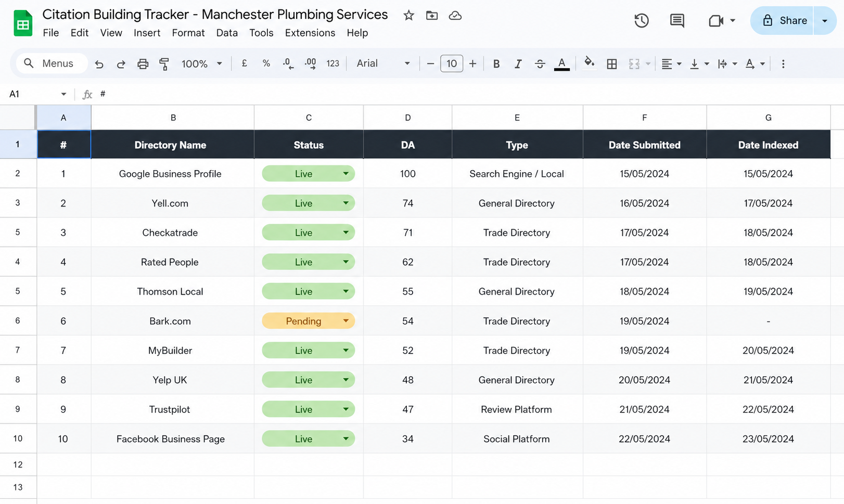Image resolution: width=844 pixels, height=504 pixels.
Task: Click the formula bar input
Action: click(x=468, y=94)
